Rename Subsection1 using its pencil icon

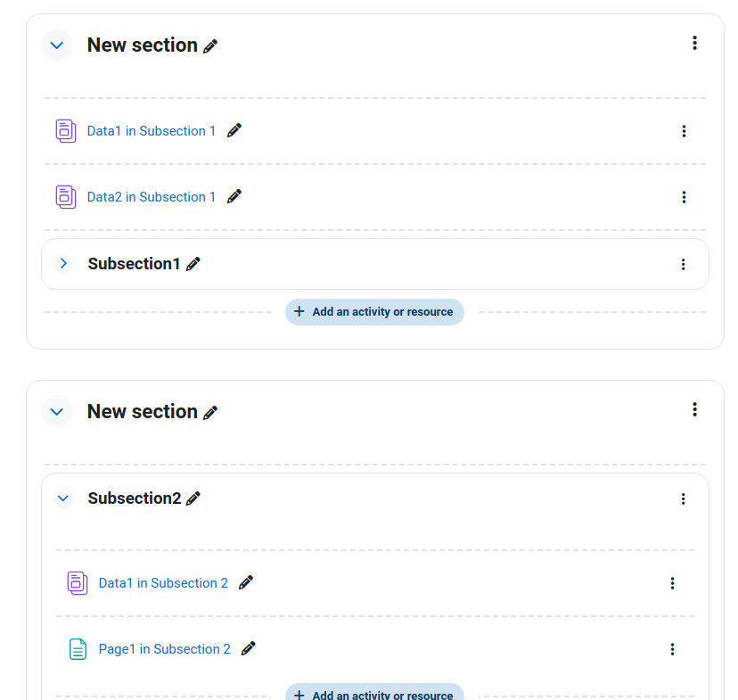pos(193,264)
